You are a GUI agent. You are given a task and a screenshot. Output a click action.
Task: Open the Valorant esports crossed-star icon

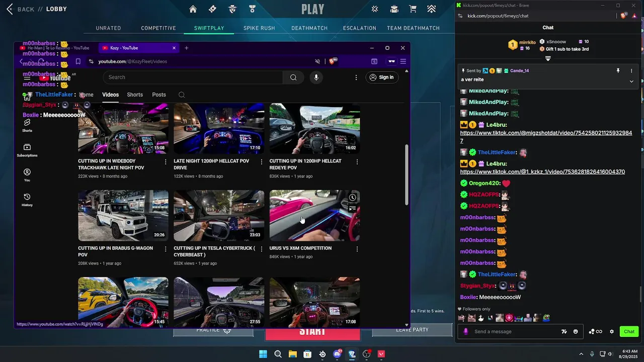pyautogui.click(x=375, y=9)
